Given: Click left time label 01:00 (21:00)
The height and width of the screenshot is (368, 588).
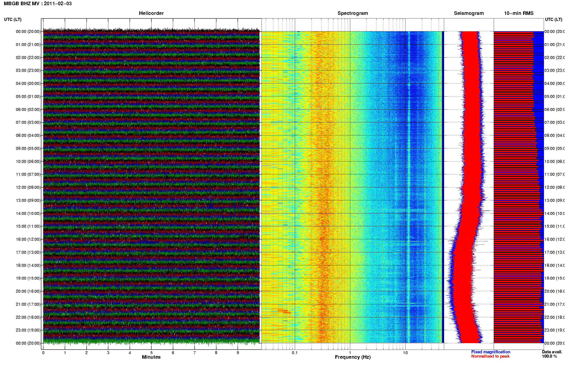Looking at the screenshot, I should pyautogui.click(x=28, y=44).
